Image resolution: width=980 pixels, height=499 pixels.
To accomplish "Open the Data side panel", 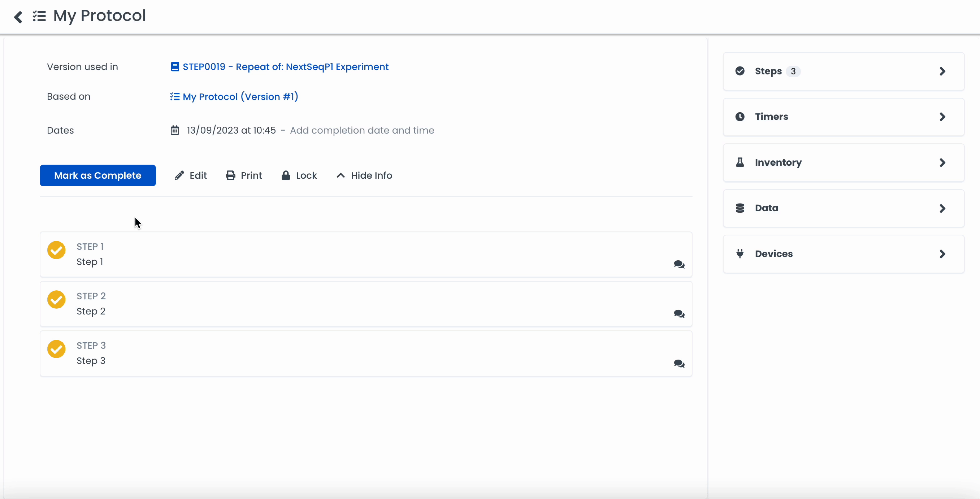I will tap(843, 208).
